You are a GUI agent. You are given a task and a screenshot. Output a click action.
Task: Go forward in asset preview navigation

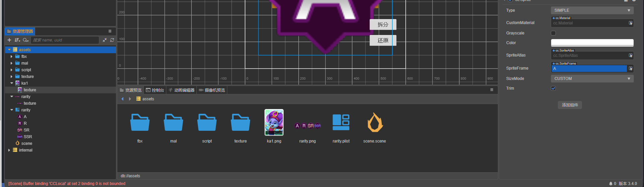130,99
